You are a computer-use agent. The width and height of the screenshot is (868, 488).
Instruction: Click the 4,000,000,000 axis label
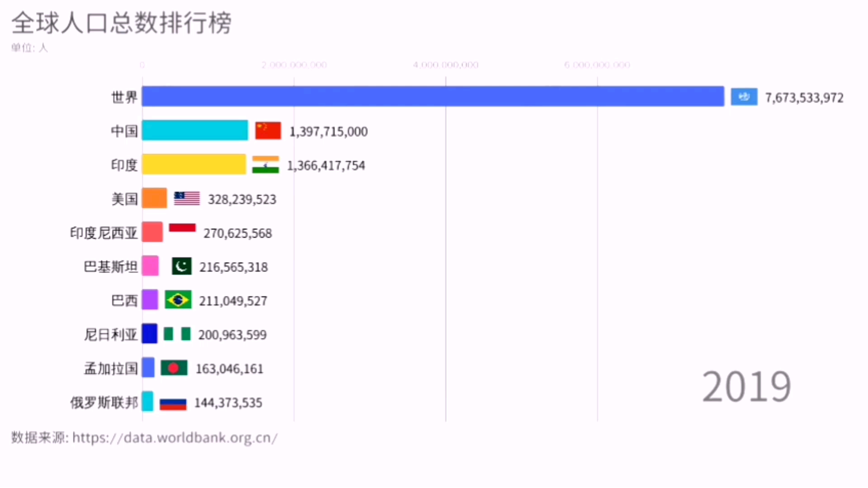446,65
